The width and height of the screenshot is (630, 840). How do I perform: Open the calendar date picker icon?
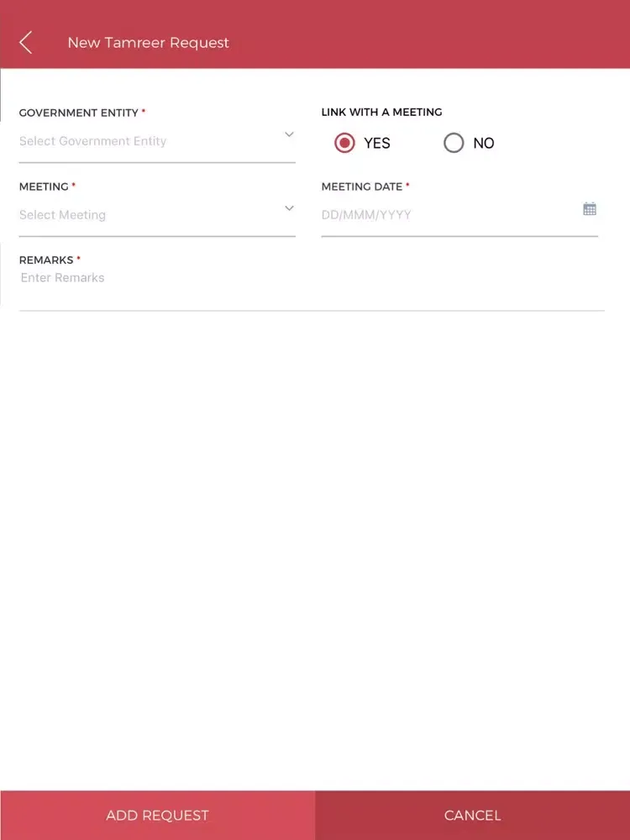pyautogui.click(x=590, y=209)
